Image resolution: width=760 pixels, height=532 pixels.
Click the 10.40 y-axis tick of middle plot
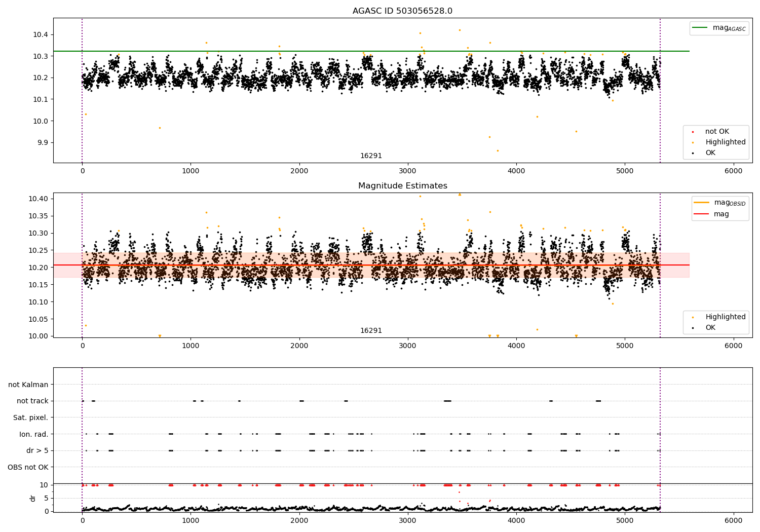pos(39,199)
